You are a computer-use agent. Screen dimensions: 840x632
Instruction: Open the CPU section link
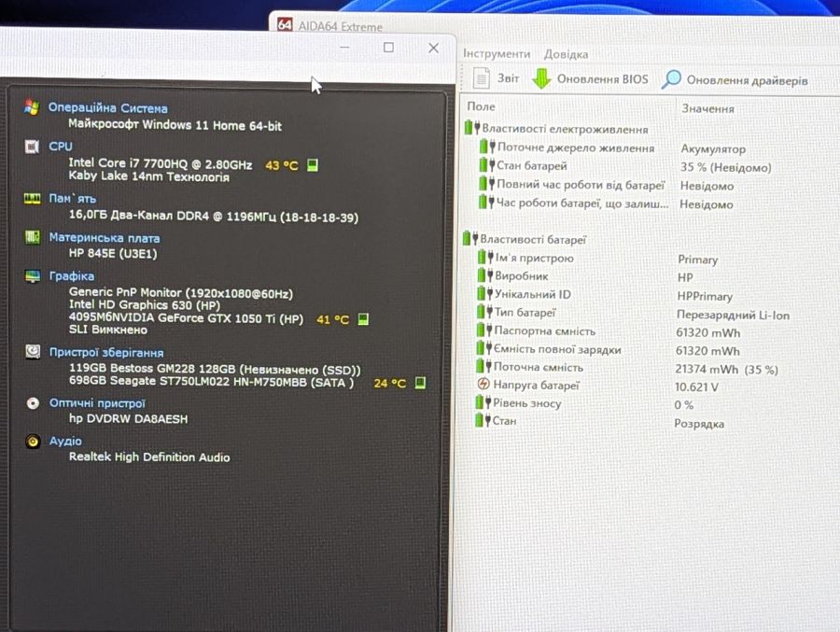(61, 147)
